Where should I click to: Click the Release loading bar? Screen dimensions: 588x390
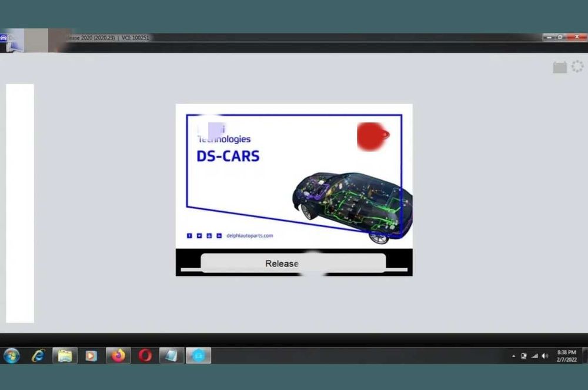point(293,264)
